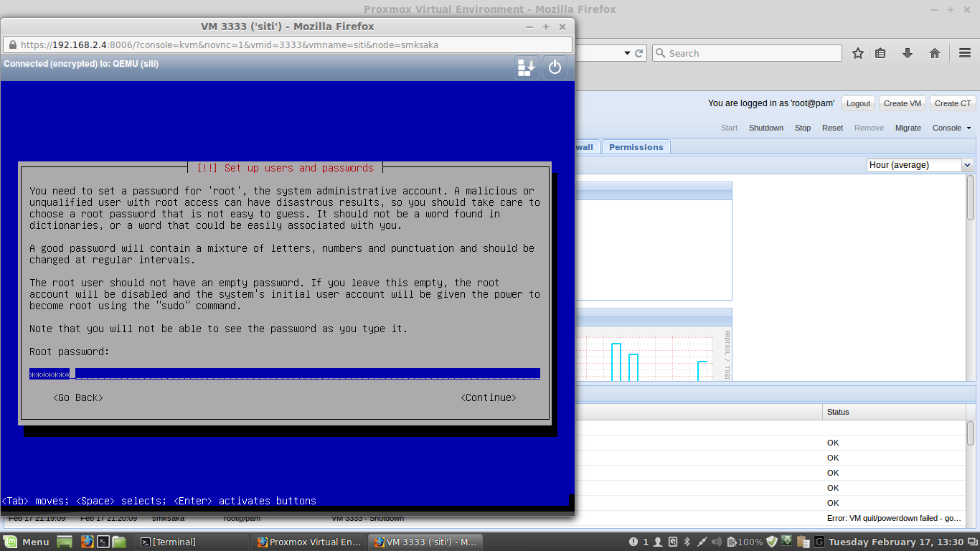The image size is (980, 551).
Task: Click the show desktop icon in panel
Action: click(x=65, y=542)
